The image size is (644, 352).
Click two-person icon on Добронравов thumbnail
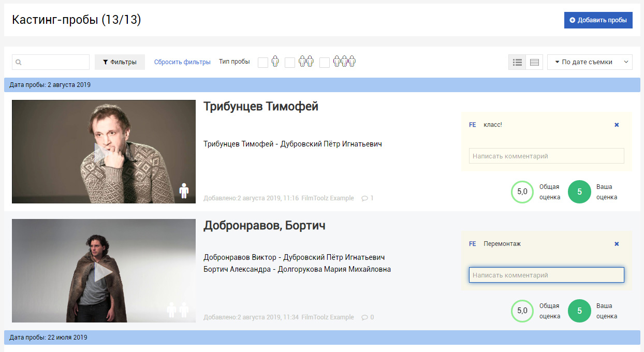click(178, 310)
